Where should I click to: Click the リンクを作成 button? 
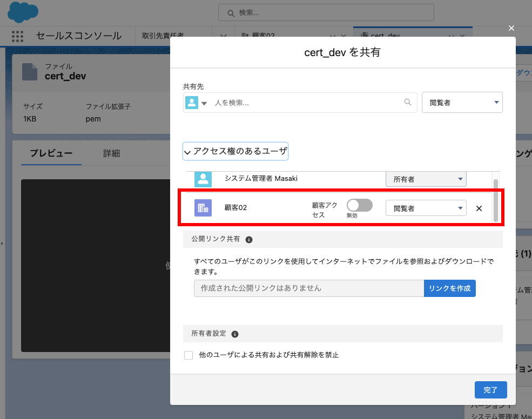[x=449, y=288]
